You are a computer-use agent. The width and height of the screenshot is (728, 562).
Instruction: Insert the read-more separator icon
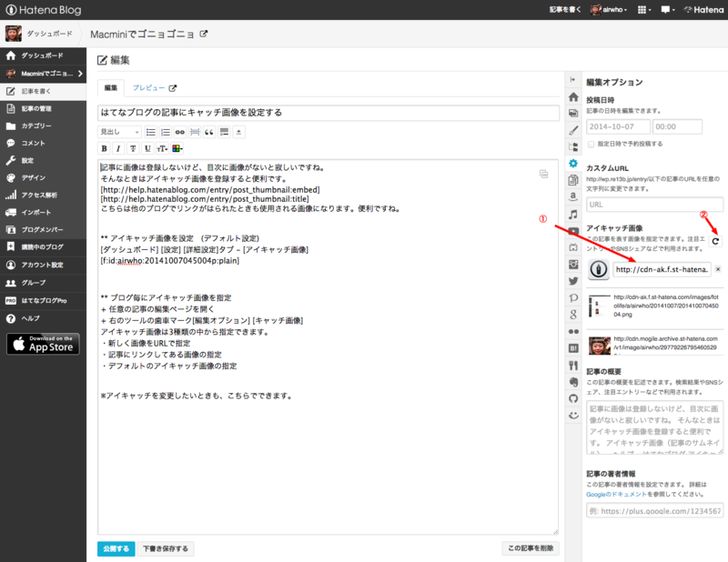tap(195, 132)
